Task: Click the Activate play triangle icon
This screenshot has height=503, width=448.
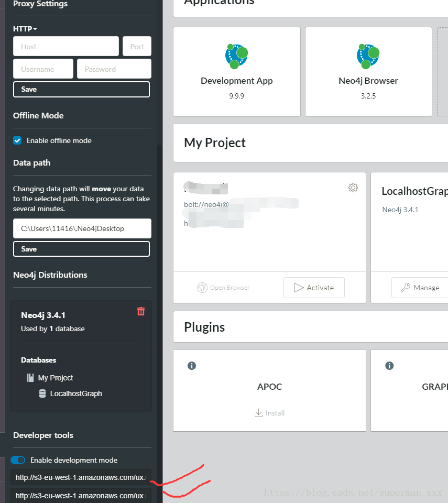Action: click(299, 288)
